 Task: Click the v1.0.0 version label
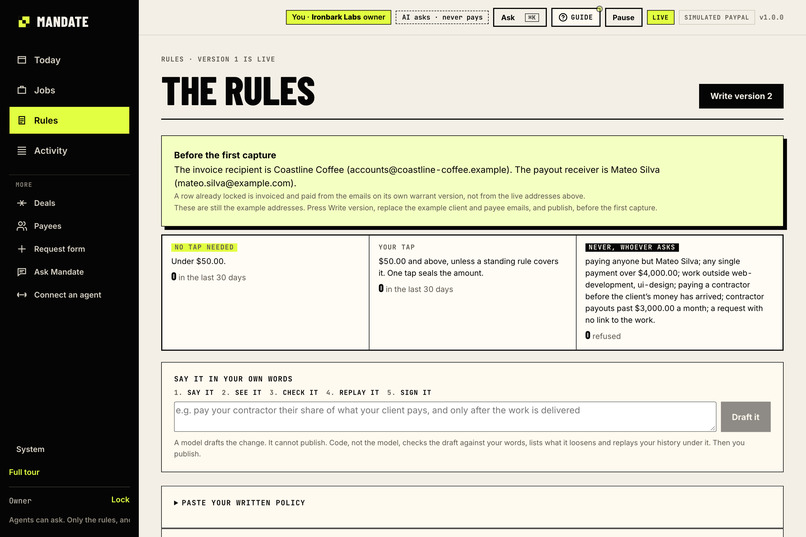771,17
